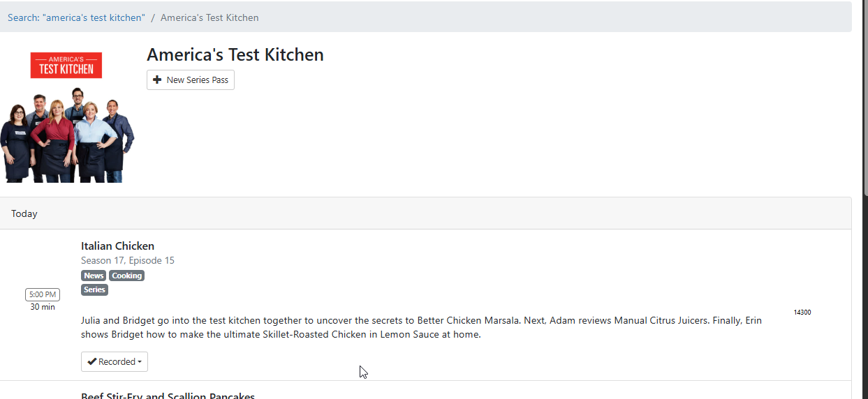Click the News genre tag
868x399 pixels.
[94, 276]
